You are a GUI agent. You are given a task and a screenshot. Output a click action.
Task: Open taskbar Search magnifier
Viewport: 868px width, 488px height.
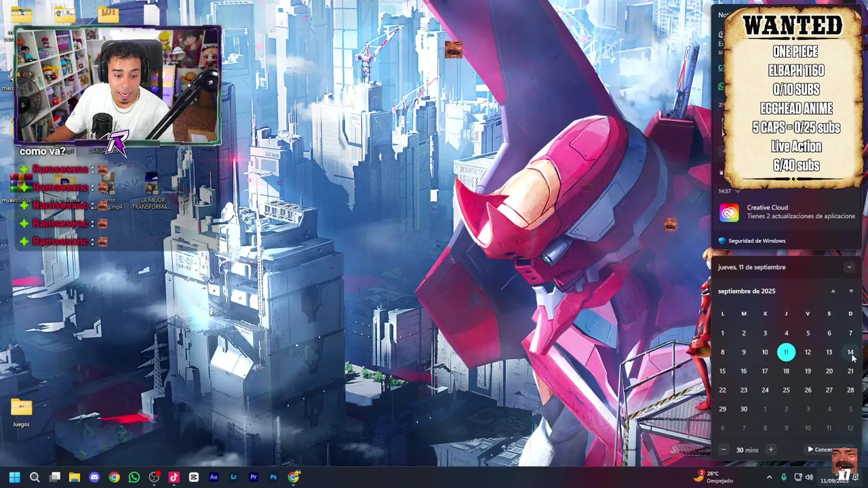[35, 477]
